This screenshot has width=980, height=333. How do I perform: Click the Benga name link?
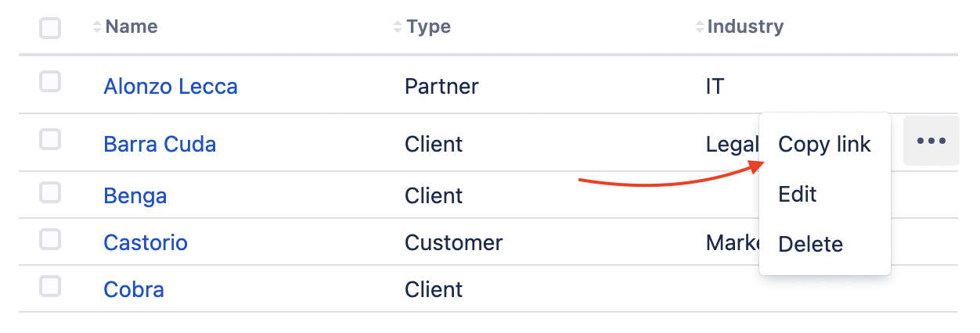click(x=135, y=195)
